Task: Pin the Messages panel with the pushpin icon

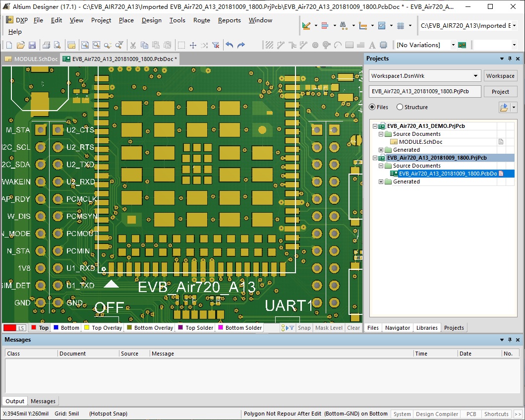Action: (x=510, y=340)
